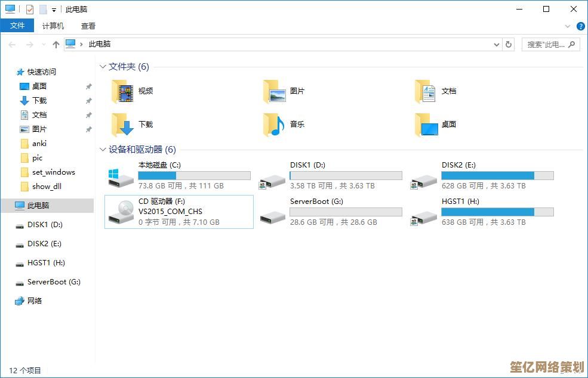
Task: Unpin the Desktop (桌面) quick access pin
Action: tap(88, 86)
